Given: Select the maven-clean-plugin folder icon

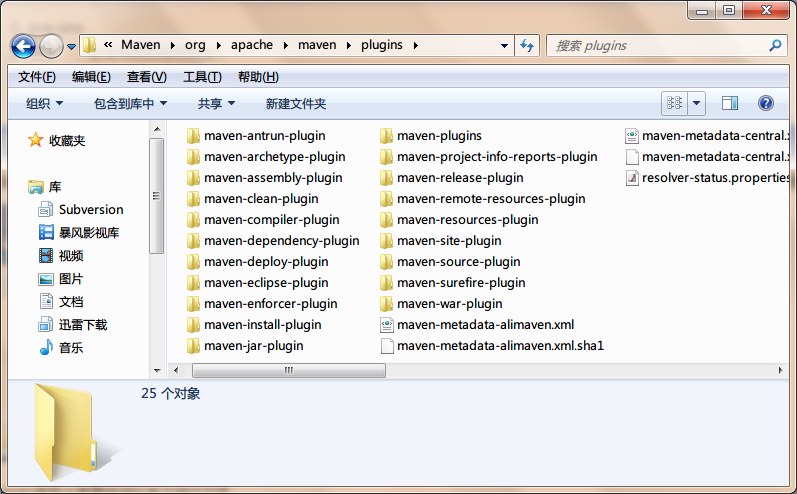Looking at the screenshot, I should [x=193, y=199].
